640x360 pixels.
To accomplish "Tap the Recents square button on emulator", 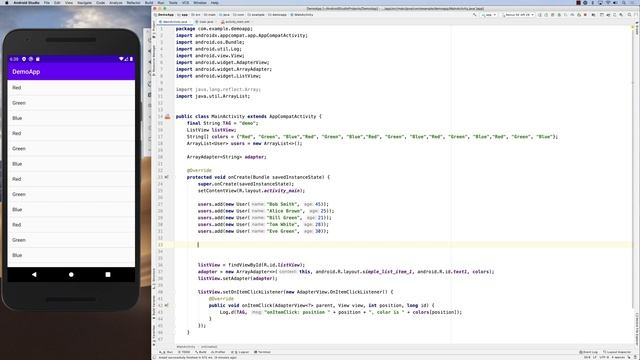I will [108, 275].
